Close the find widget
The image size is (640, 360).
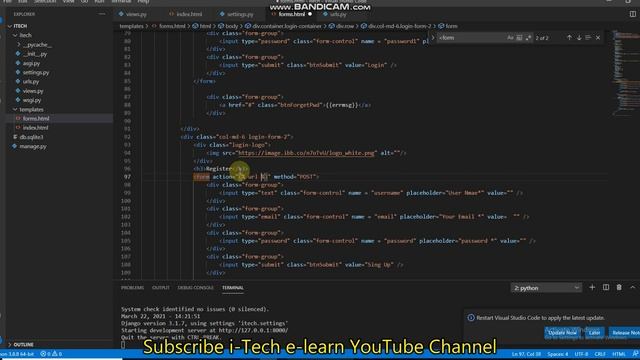[598, 38]
